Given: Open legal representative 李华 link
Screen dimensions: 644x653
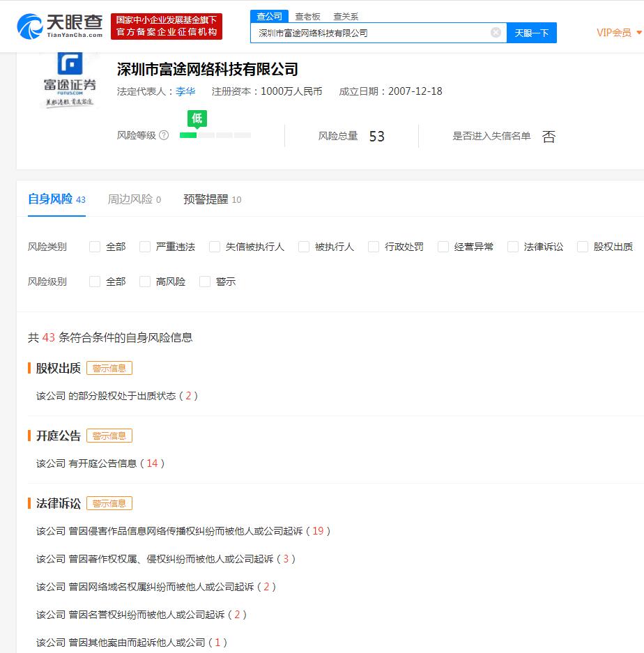Looking at the screenshot, I should [x=185, y=91].
